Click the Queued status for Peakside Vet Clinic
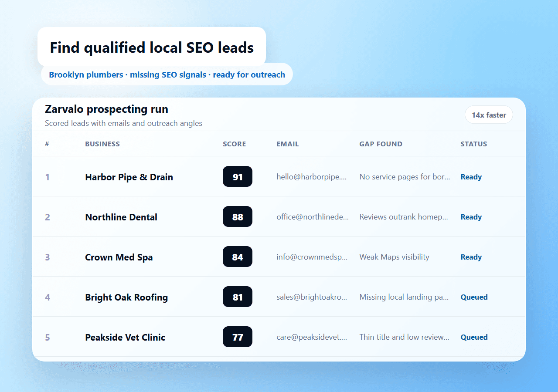The width and height of the screenshot is (558, 392). pos(474,337)
